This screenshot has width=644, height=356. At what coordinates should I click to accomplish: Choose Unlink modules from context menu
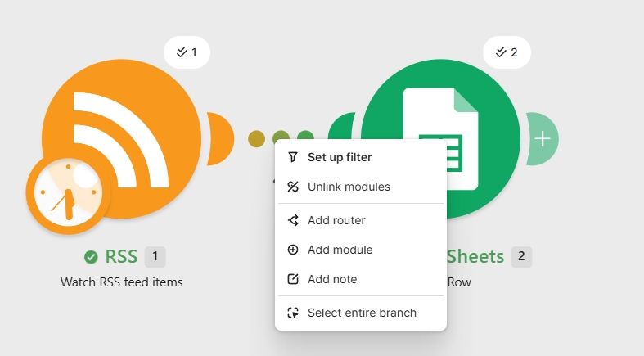(x=361, y=187)
